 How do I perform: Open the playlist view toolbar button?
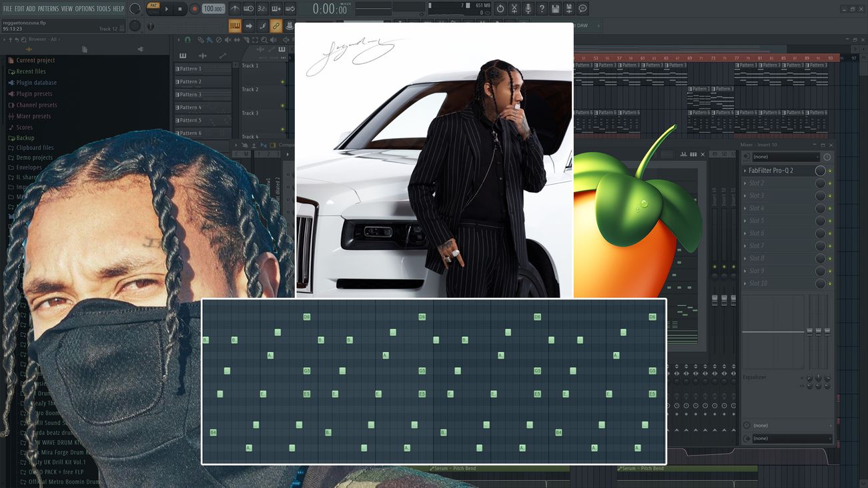click(x=235, y=26)
